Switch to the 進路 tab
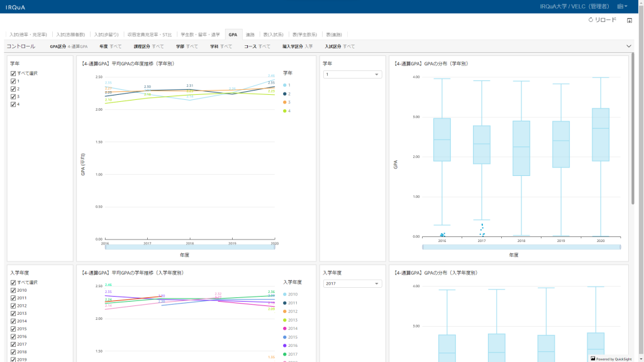The width and height of the screenshot is (644, 362). point(250,35)
